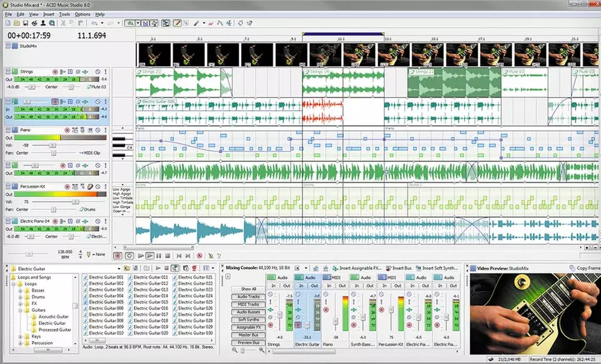Open the Tools menu
The image size is (601, 364).
coord(64,14)
